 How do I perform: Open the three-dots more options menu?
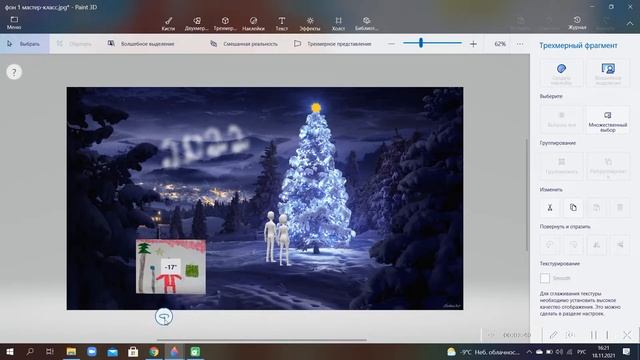520,44
